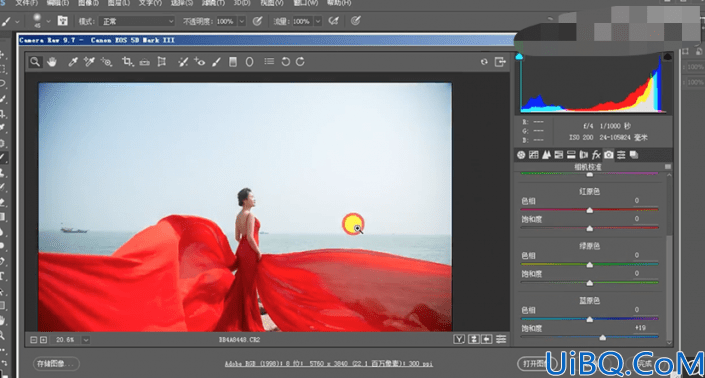Zoom out with the minus button
705x378 pixels.
[x=33, y=340]
